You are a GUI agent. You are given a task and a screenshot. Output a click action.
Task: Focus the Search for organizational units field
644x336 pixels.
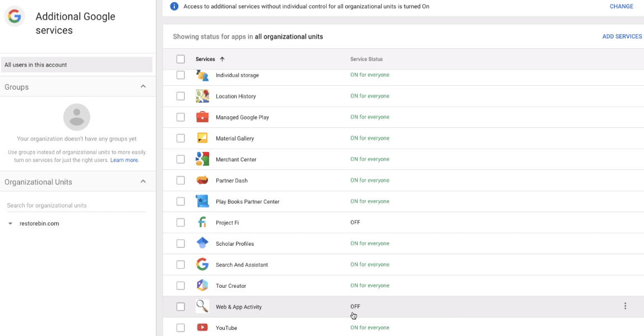76,205
